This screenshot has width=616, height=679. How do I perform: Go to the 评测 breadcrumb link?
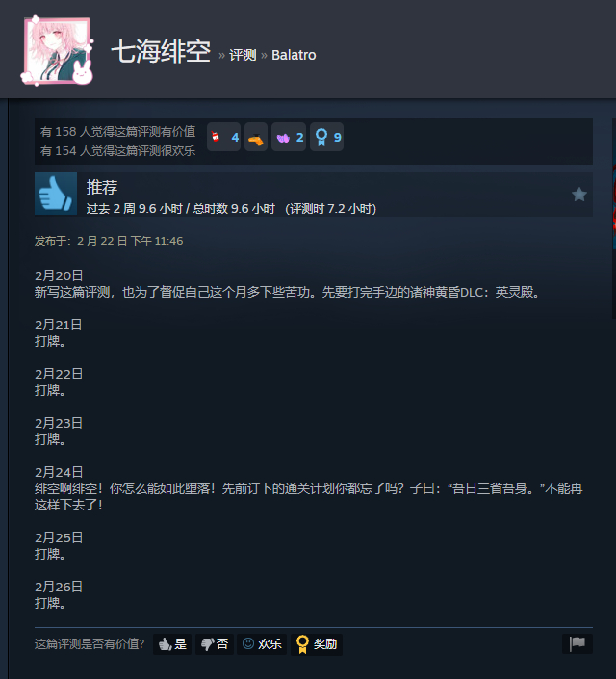tap(243, 55)
